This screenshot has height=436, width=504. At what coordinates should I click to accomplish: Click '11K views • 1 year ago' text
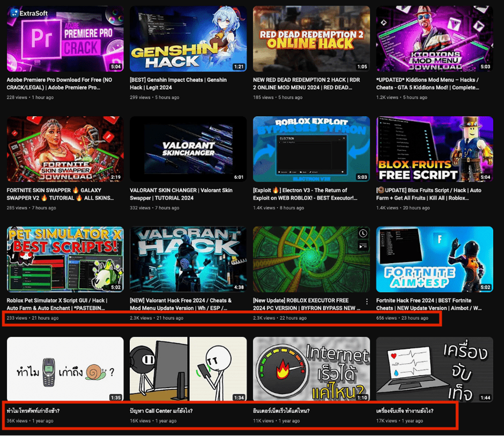[x=277, y=420]
